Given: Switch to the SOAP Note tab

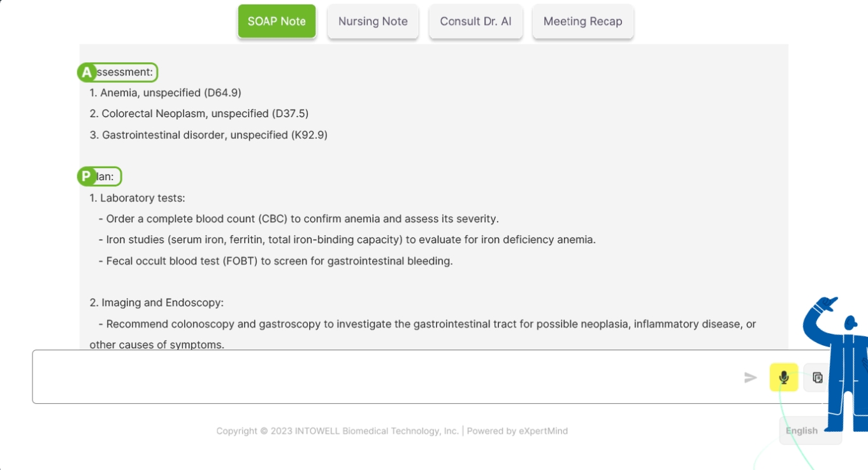Looking at the screenshot, I should pyautogui.click(x=277, y=21).
